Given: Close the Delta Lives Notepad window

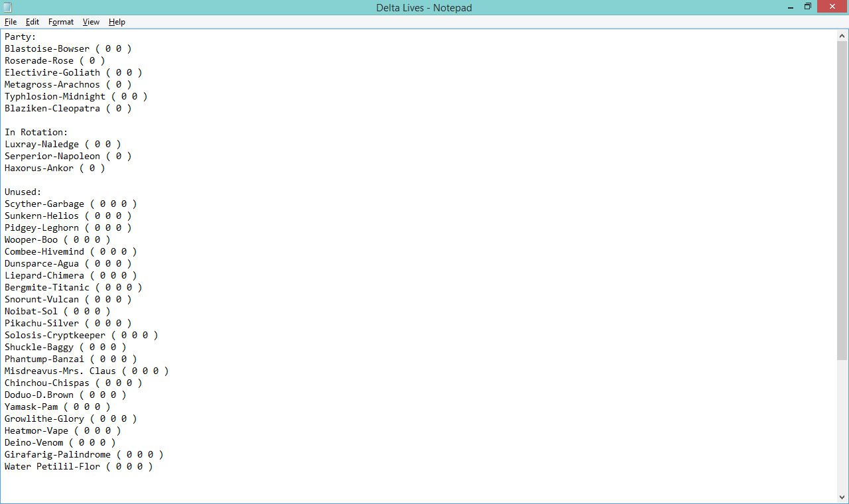Looking at the screenshot, I should (832, 7).
